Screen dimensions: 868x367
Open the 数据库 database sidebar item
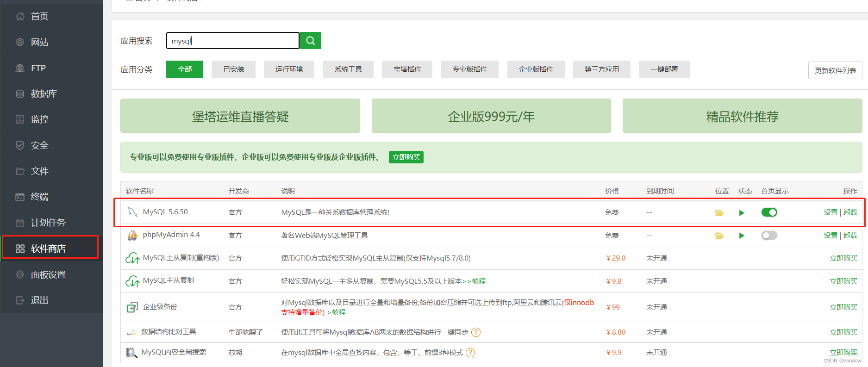click(x=51, y=94)
